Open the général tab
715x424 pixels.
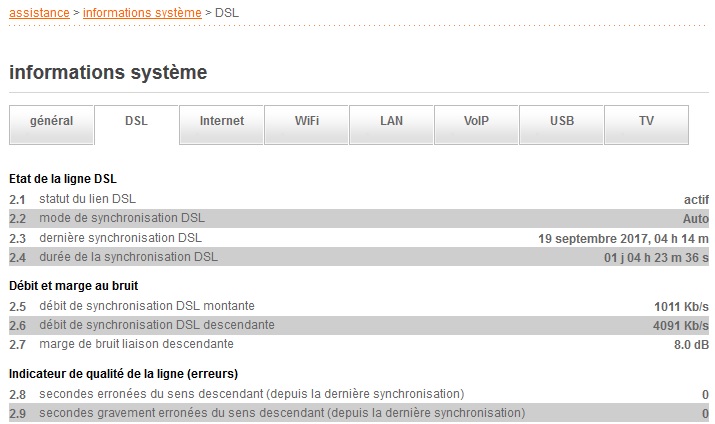click(51, 121)
